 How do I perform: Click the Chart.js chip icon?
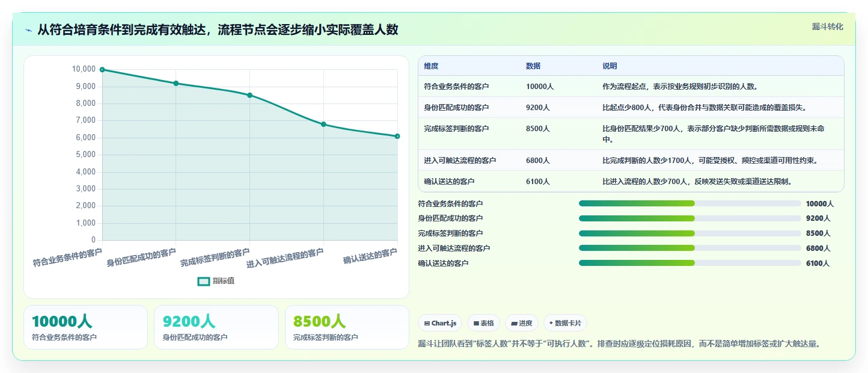(427, 323)
